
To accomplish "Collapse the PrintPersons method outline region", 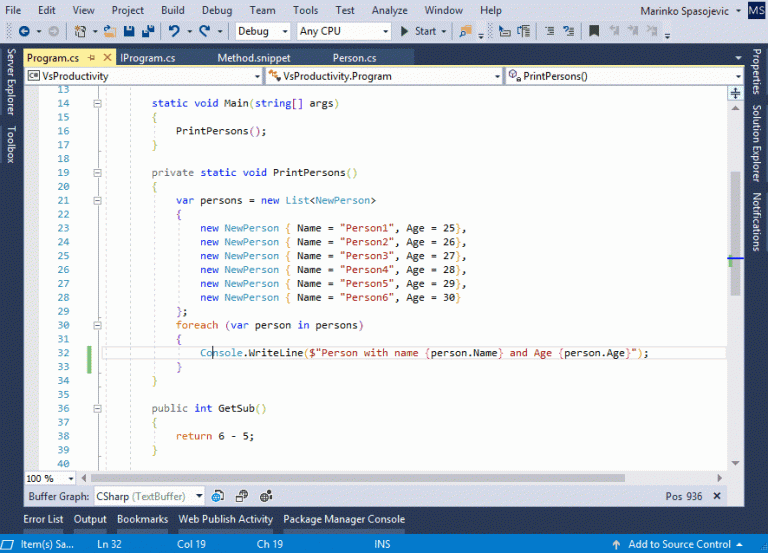I will pos(97,173).
